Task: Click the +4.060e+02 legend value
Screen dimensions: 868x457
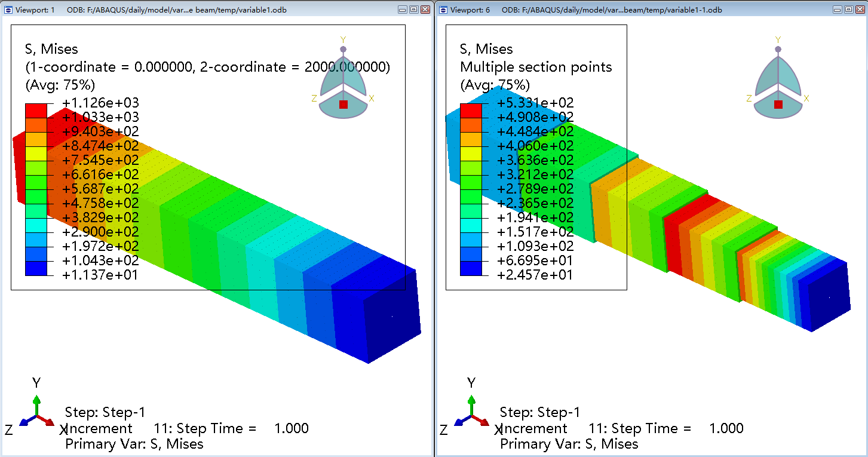Action: (535, 146)
